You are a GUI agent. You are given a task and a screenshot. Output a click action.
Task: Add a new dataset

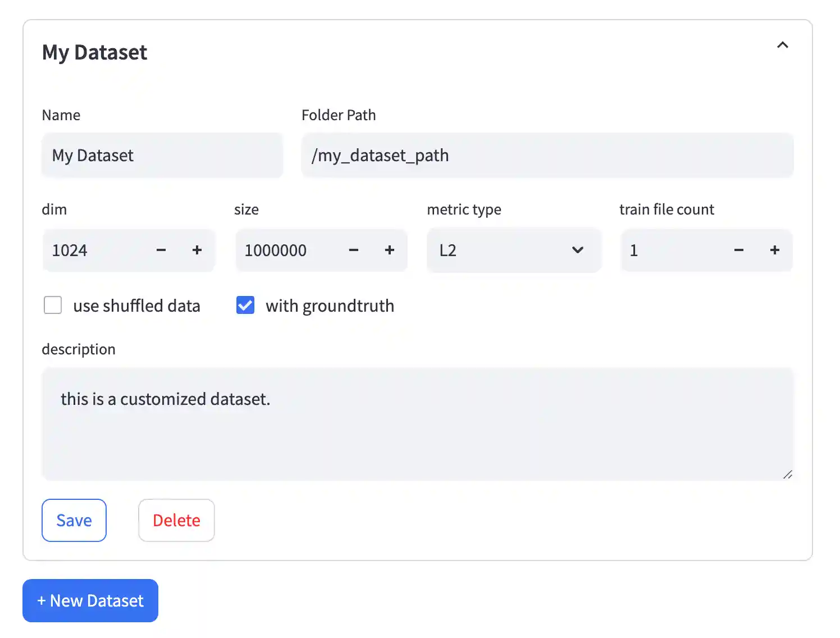click(90, 600)
